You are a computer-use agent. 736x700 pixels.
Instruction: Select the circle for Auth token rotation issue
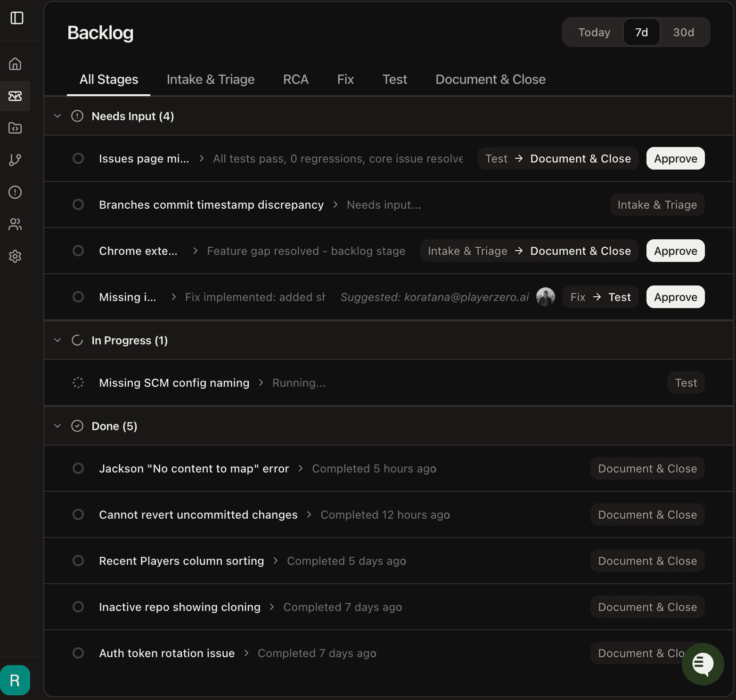[x=78, y=653]
